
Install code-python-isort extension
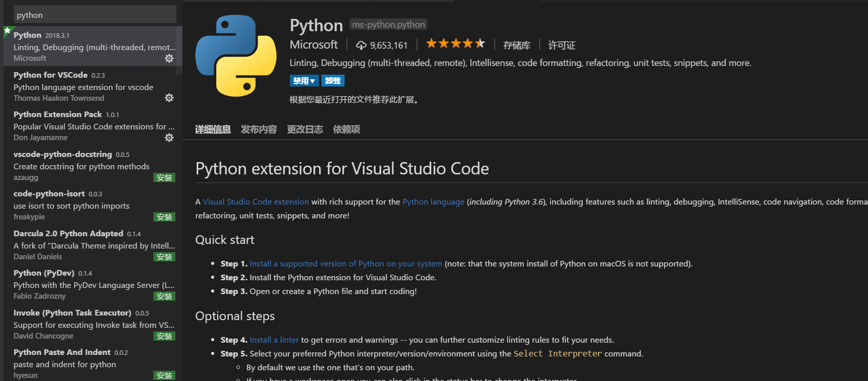(x=164, y=217)
